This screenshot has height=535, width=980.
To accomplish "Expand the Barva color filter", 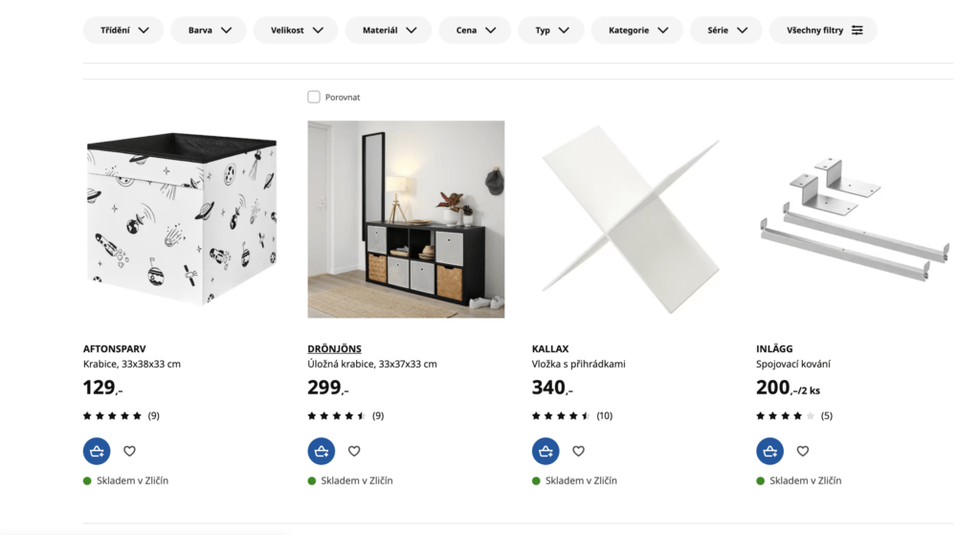I will pyautogui.click(x=209, y=30).
